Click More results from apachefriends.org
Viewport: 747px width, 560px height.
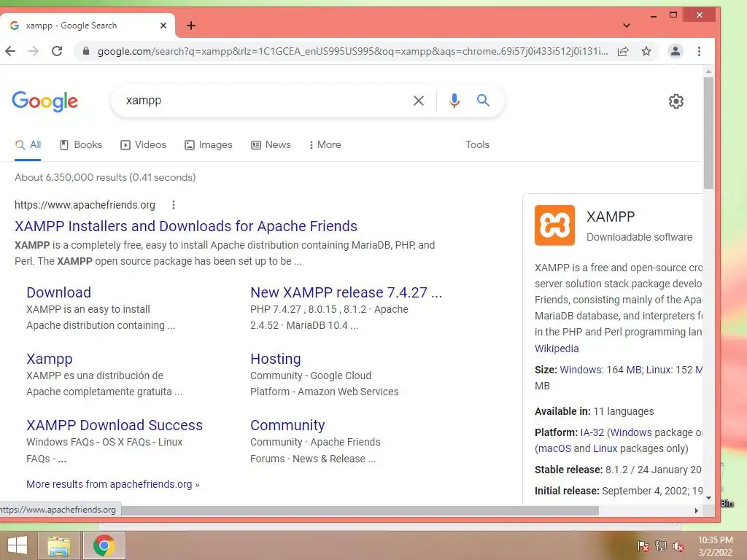coord(113,484)
